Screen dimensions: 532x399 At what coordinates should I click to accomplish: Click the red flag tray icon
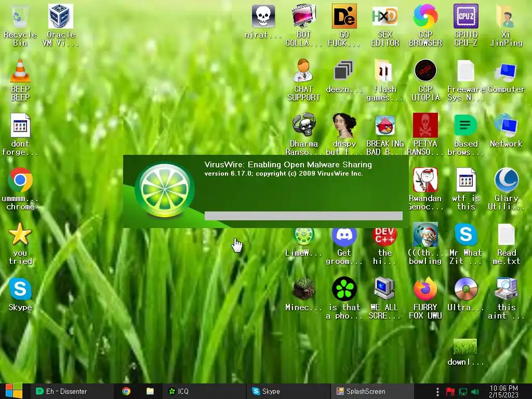pos(450,392)
